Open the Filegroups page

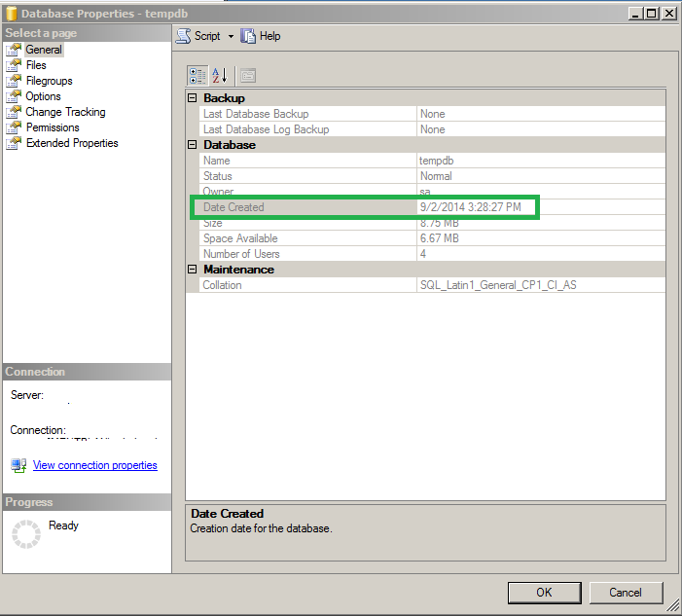(x=50, y=81)
